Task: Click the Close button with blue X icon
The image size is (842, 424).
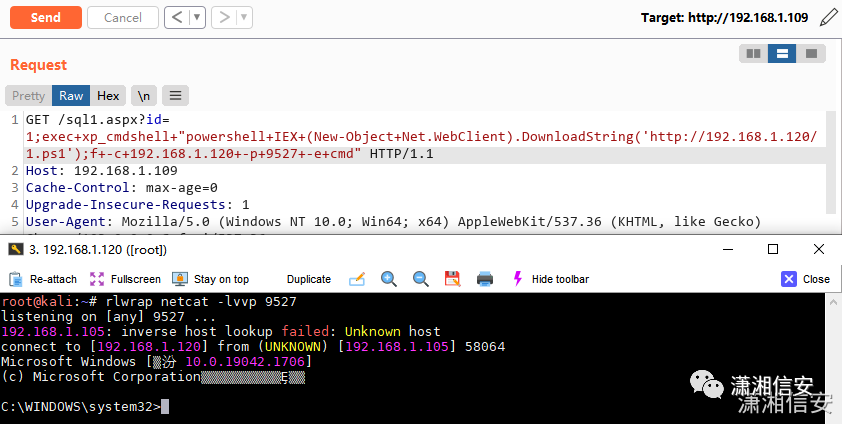Action: (x=805, y=279)
